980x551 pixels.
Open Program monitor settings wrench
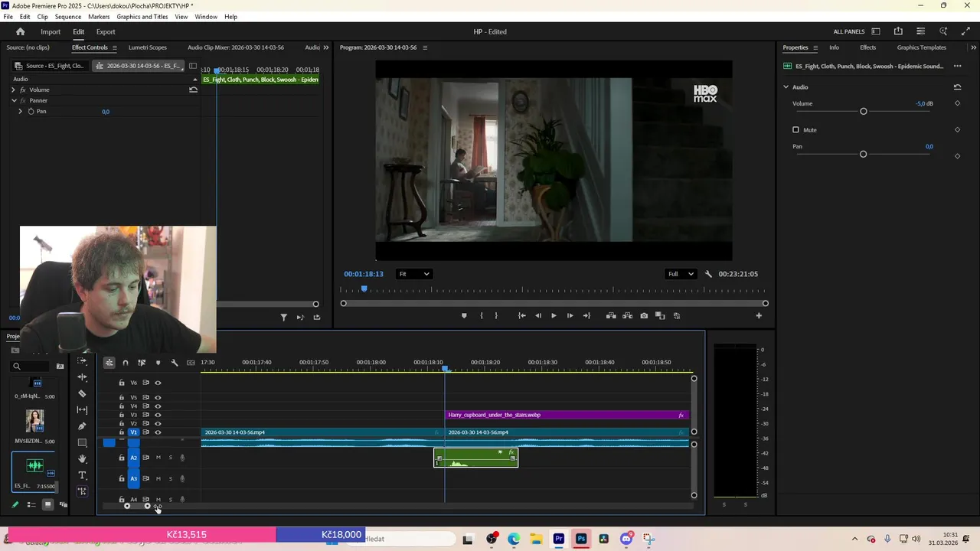click(708, 274)
